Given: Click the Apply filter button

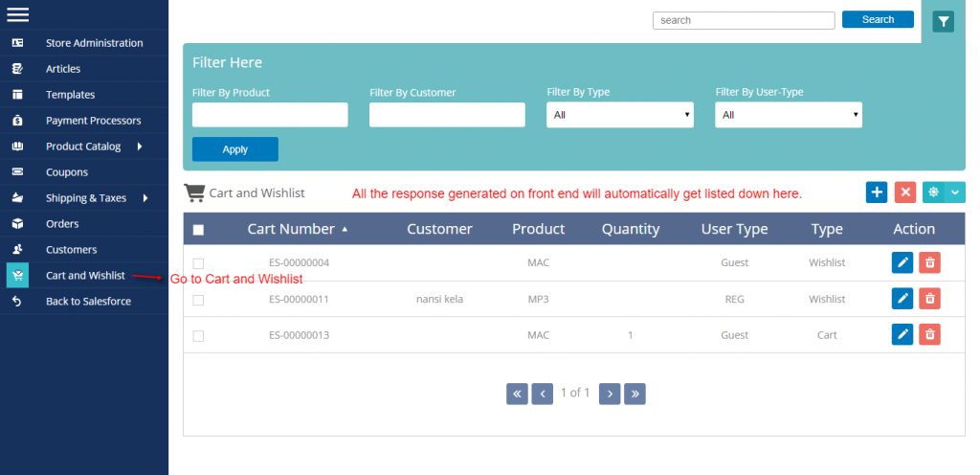Looking at the screenshot, I should [234, 149].
